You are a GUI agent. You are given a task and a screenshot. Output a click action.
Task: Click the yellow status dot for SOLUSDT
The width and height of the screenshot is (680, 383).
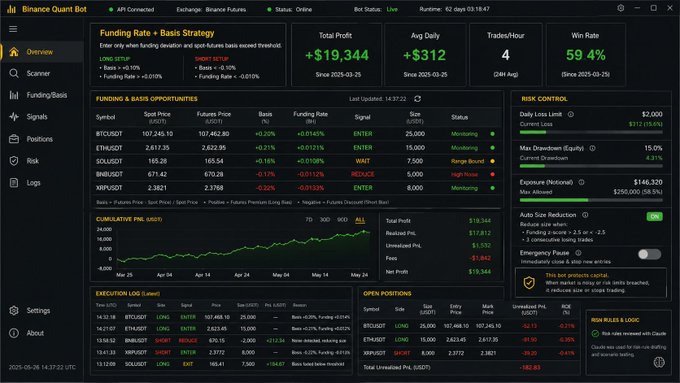[x=492, y=161]
